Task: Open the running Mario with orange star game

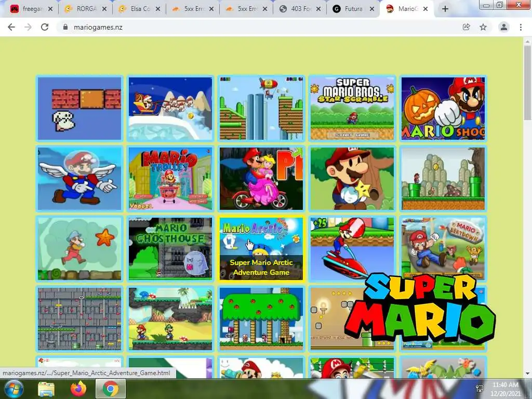Action: [79, 249]
